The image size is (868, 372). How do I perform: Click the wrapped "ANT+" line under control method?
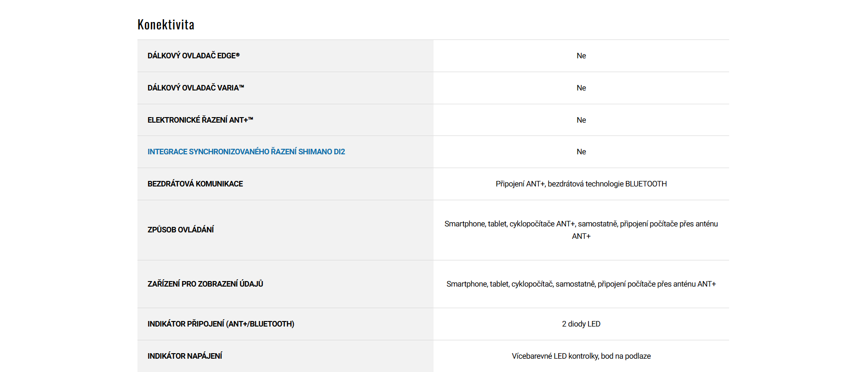pyautogui.click(x=581, y=236)
